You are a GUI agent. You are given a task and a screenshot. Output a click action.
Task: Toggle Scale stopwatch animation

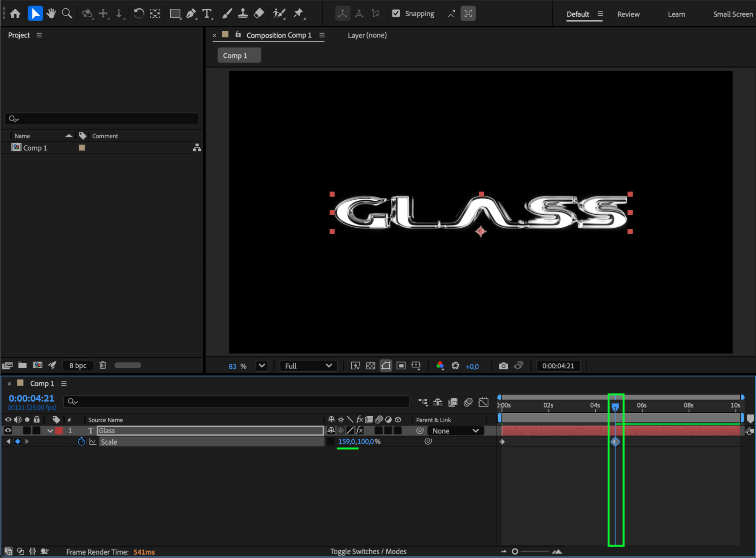tap(81, 442)
